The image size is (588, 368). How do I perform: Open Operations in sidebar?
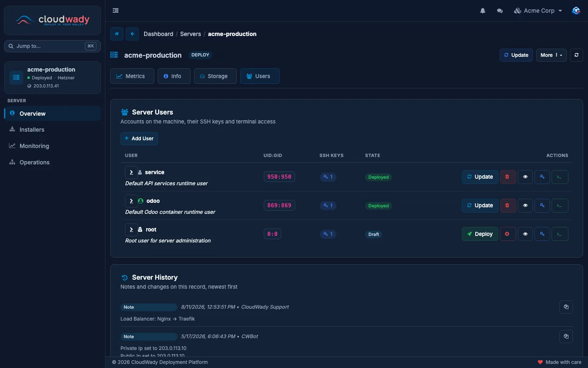click(52, 162)
